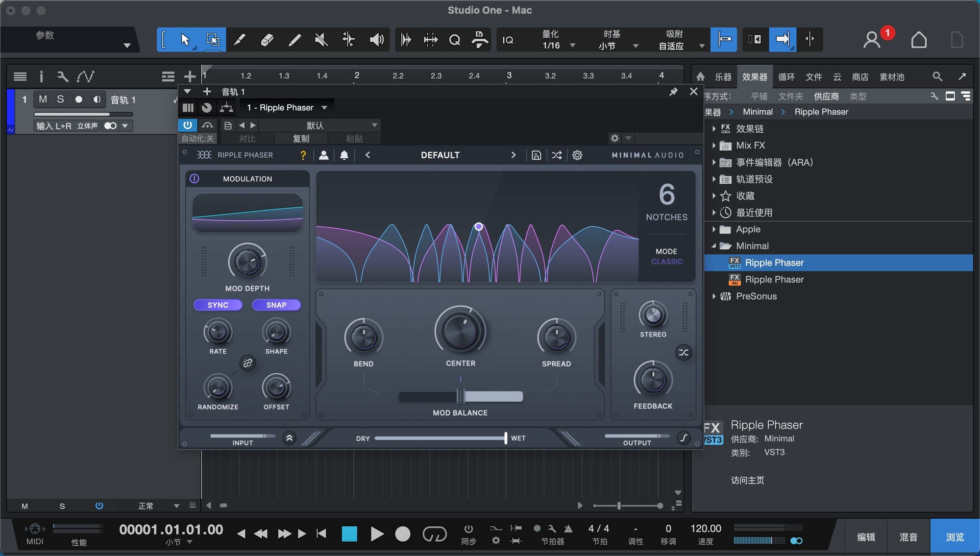Click the IQ quantize icon
Screen dimensions: 980x556
pos(508,40)
